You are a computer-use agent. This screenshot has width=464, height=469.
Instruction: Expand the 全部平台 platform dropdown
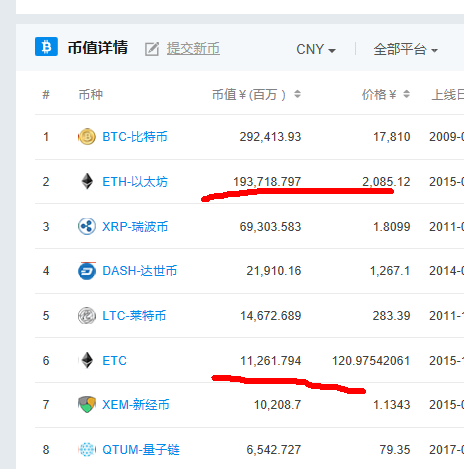(405, 50)
